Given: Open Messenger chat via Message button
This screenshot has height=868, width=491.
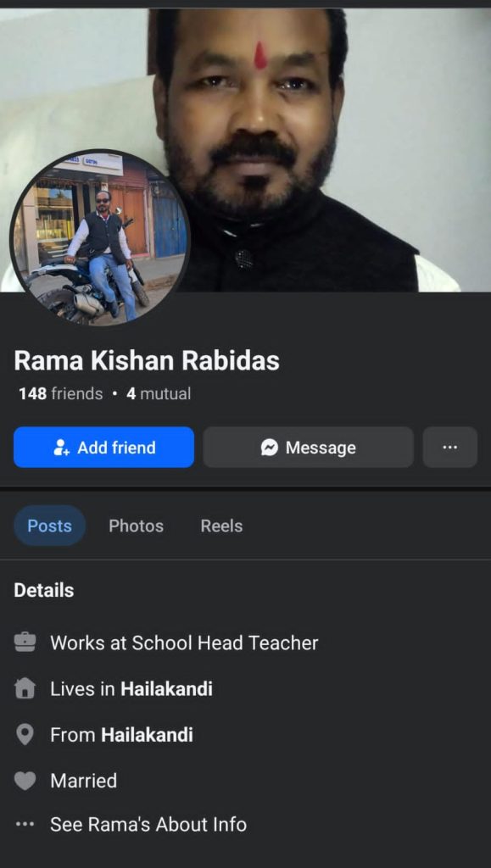Looking at the screenshot, I should (309, 448).
